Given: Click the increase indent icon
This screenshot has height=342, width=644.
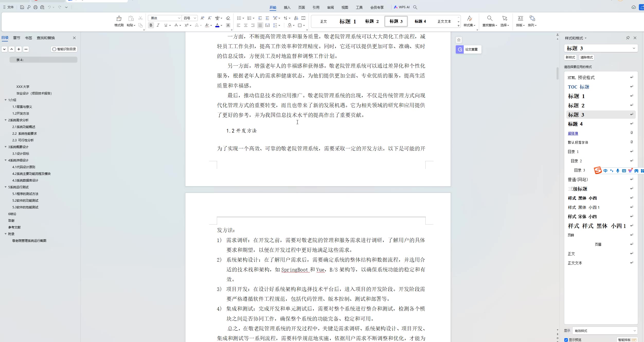Looking at the screenshot, I should click(267, 18).
